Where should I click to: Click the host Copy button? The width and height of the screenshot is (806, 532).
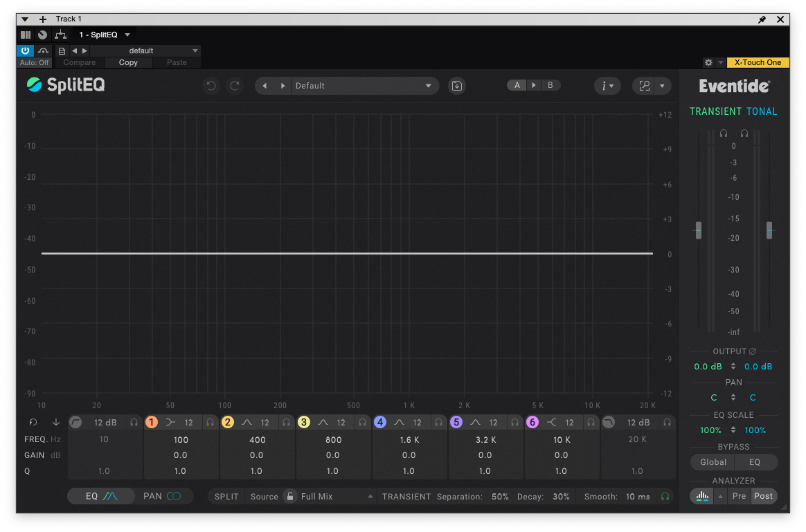pyautogui.click(x=128, y=62)
